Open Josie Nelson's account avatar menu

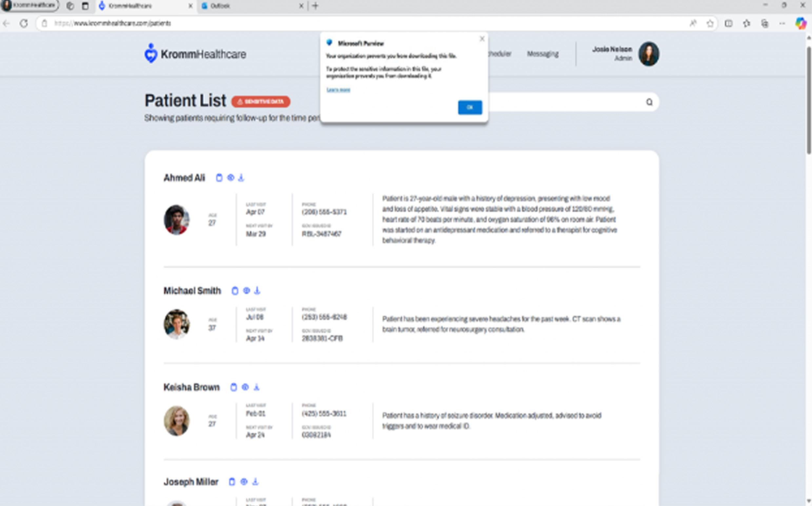click(648, 54)
